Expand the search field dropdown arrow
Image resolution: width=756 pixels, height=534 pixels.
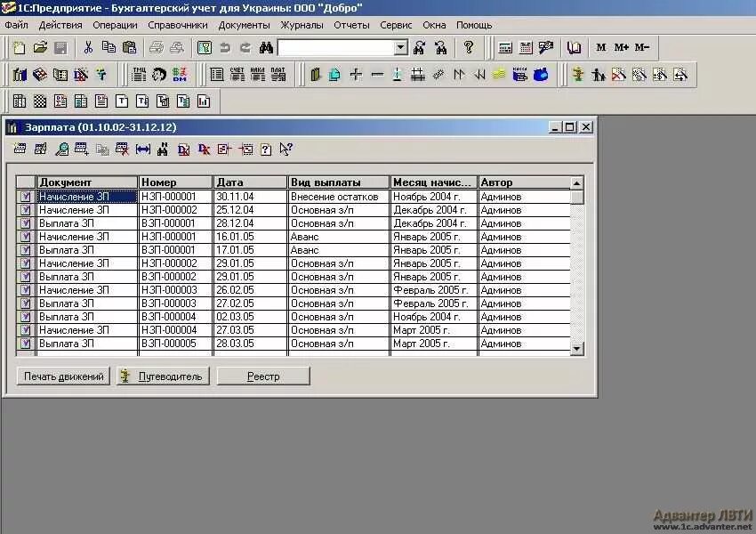[400, 47]
